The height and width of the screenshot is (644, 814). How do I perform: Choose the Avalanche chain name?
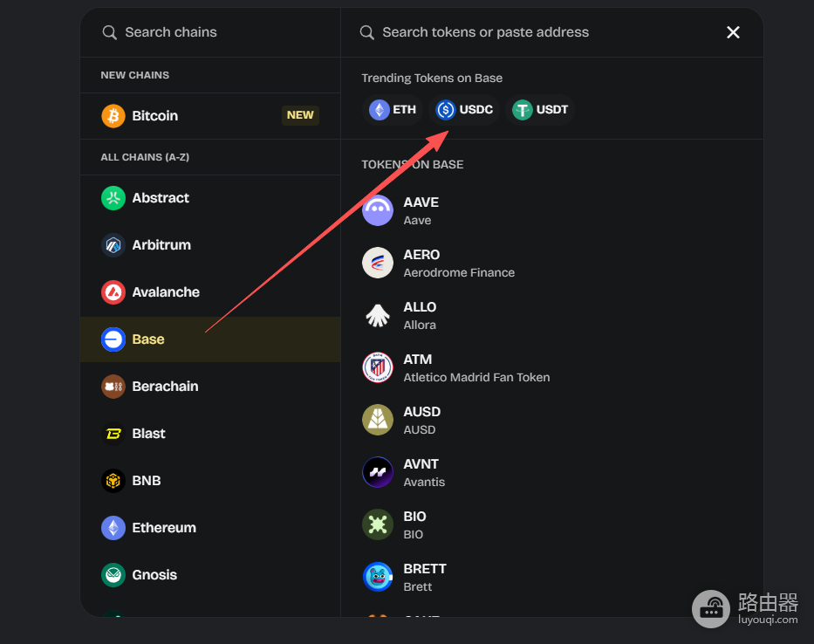pyautogui.click(x=166, y=292)
